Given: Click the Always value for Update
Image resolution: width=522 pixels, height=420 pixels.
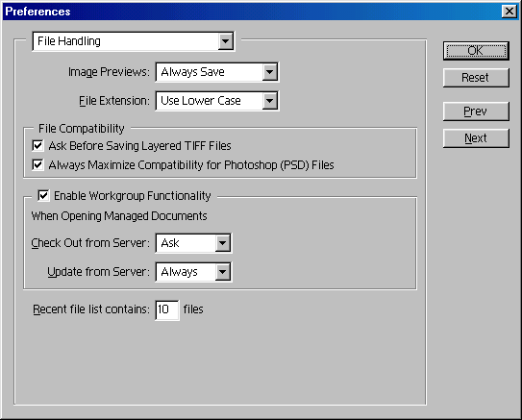Looking at the screenshot, I should click(180, 272).
